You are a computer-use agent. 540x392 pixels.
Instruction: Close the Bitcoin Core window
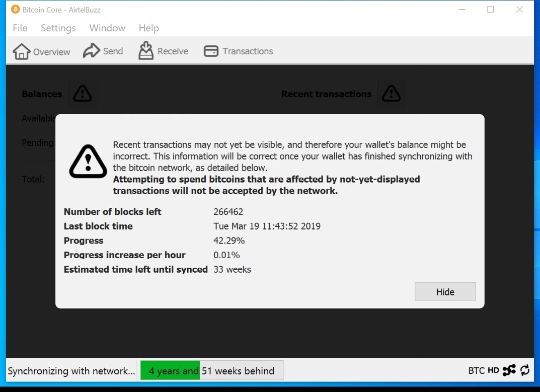point(519,10)
